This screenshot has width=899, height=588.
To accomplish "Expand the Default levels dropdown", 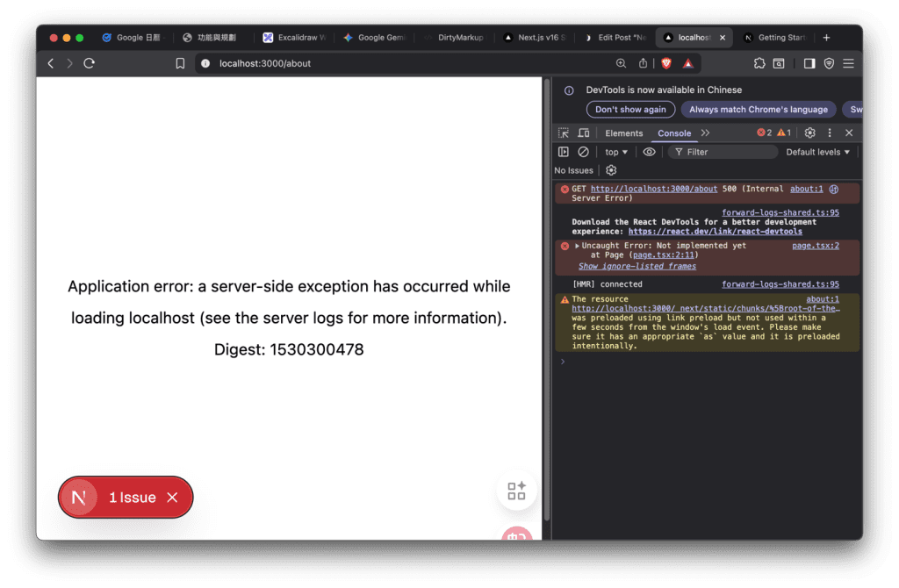I will click(x=818, y=152).
